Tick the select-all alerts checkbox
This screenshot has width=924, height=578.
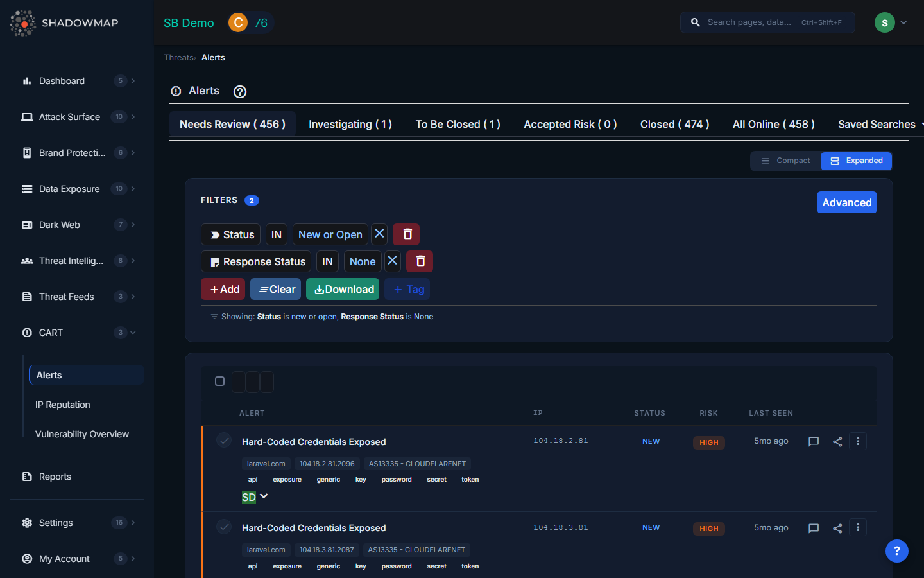tap(219, 381)
